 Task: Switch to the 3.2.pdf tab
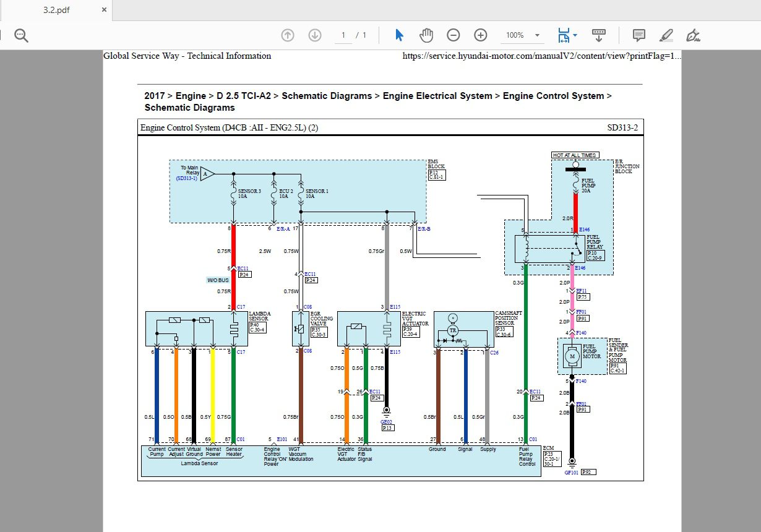(x=56, y=10)
